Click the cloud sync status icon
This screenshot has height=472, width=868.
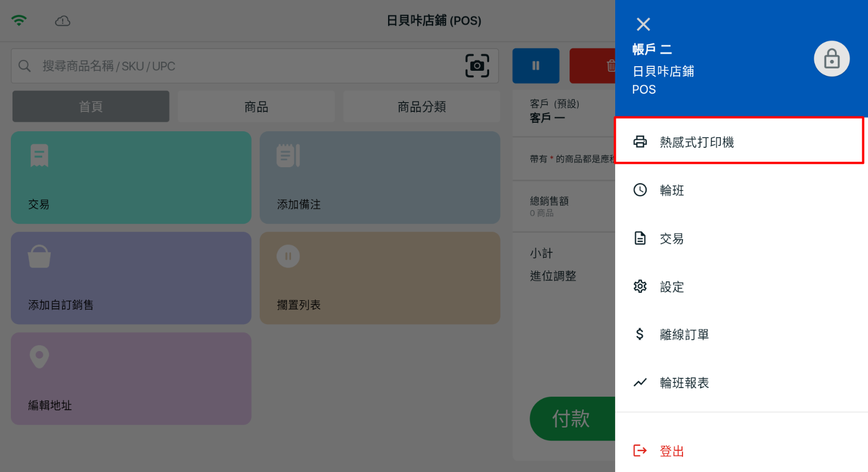[x=63, y=21]
